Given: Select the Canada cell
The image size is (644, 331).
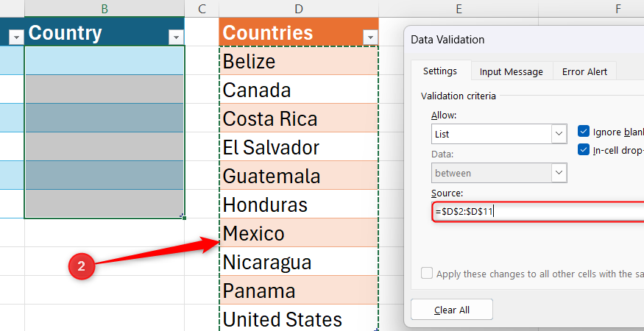Looking at the screenshot, I should (299, 89).
